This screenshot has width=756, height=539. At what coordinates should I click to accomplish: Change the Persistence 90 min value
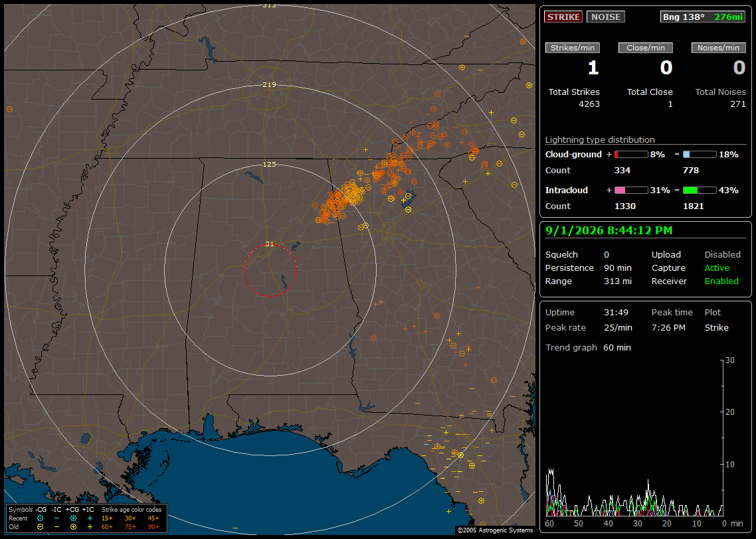click(618, 268)
